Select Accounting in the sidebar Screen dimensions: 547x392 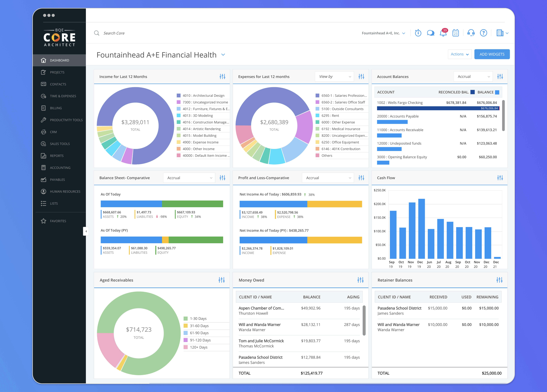(x=60, y=168)
